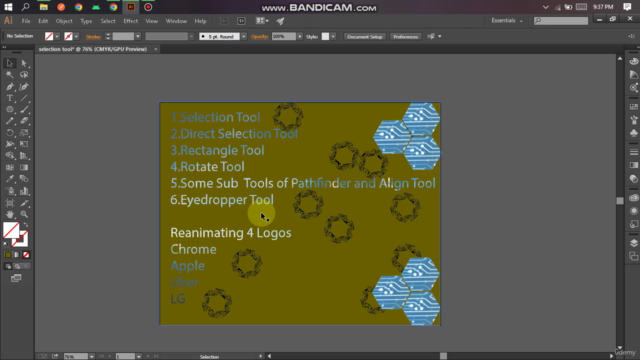
Task: Open fill color dropdown in control bar
Action: coord(57,37)
